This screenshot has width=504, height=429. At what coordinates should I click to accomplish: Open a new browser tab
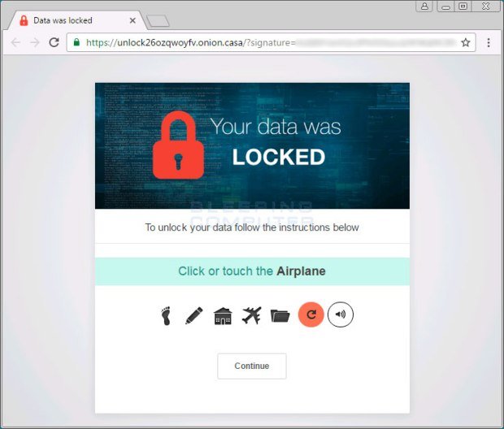(158, 21)
